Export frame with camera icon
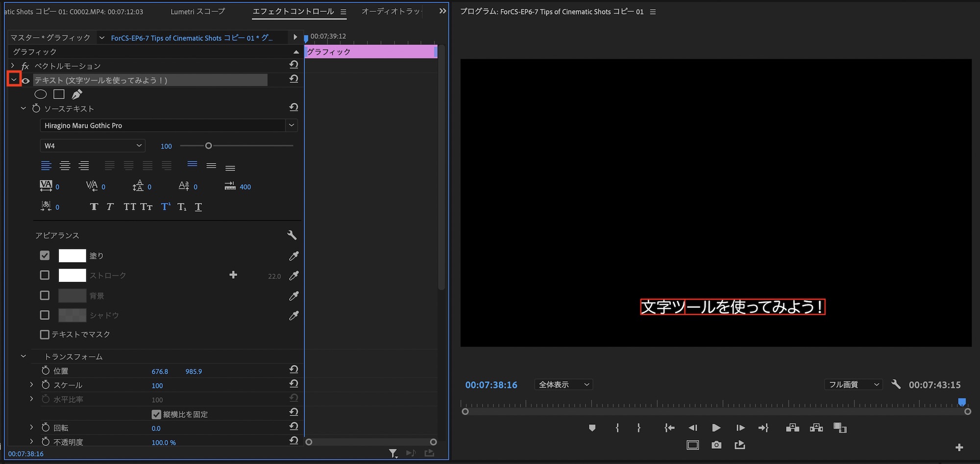 [x=716, y=445]
